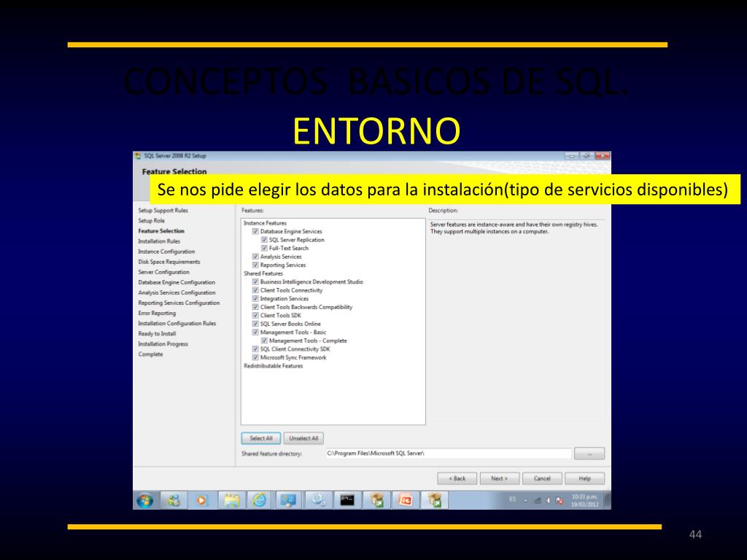The height and width of the screenshot is (560, 747).
Task: Select Server Configuration step
Action: pos(163,272)
